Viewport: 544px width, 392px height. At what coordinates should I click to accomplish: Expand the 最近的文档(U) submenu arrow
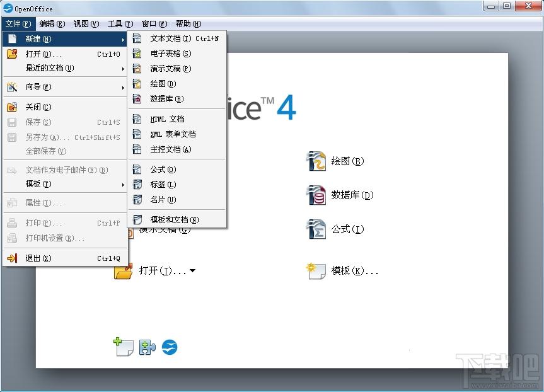click(123, 69)
